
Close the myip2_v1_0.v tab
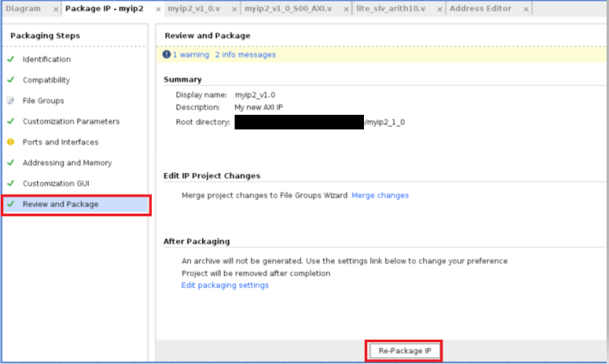pyautogui.click(x=233, y=9)
